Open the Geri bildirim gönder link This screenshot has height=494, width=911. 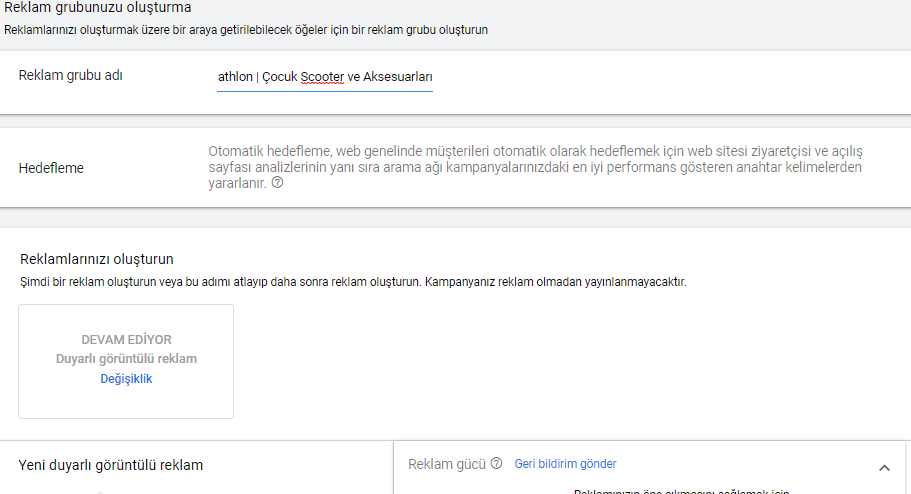pyautogui.click(x=565, y=464)
